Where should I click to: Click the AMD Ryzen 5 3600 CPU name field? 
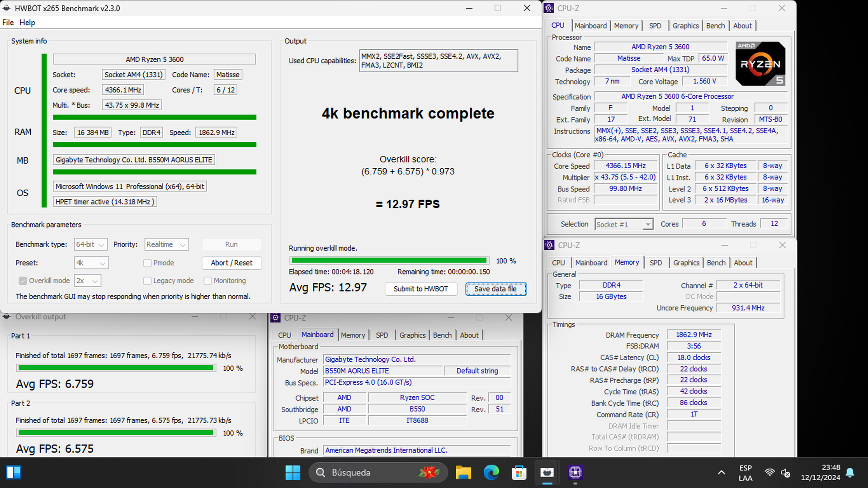[154, 59]
